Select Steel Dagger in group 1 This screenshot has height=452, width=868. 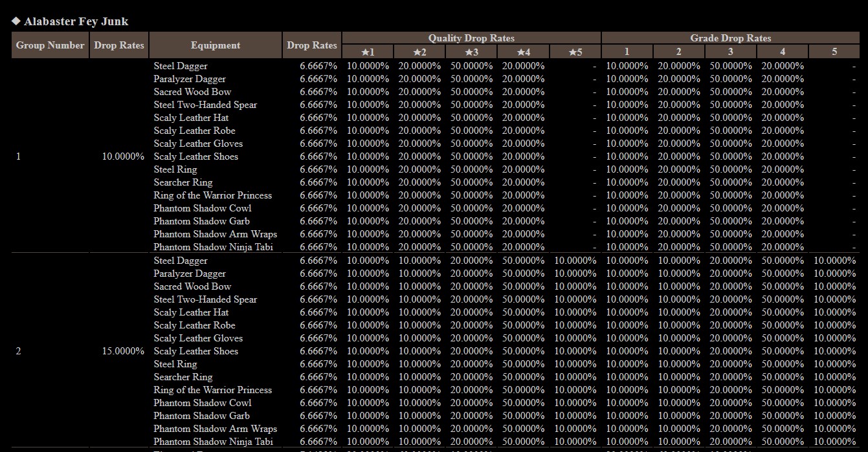click(181, 66)
